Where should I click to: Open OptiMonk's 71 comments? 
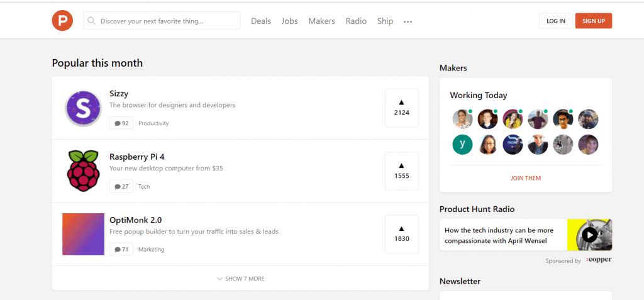[121, 249]
